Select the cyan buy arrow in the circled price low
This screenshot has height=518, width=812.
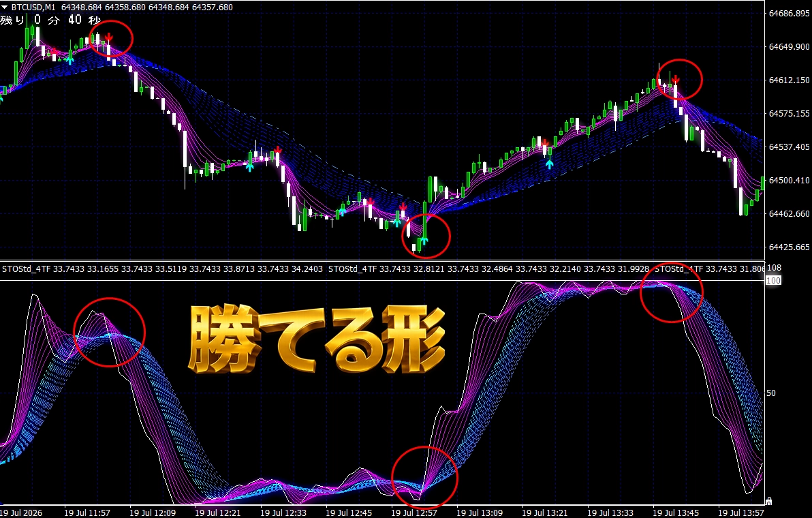tap(424, 241)
